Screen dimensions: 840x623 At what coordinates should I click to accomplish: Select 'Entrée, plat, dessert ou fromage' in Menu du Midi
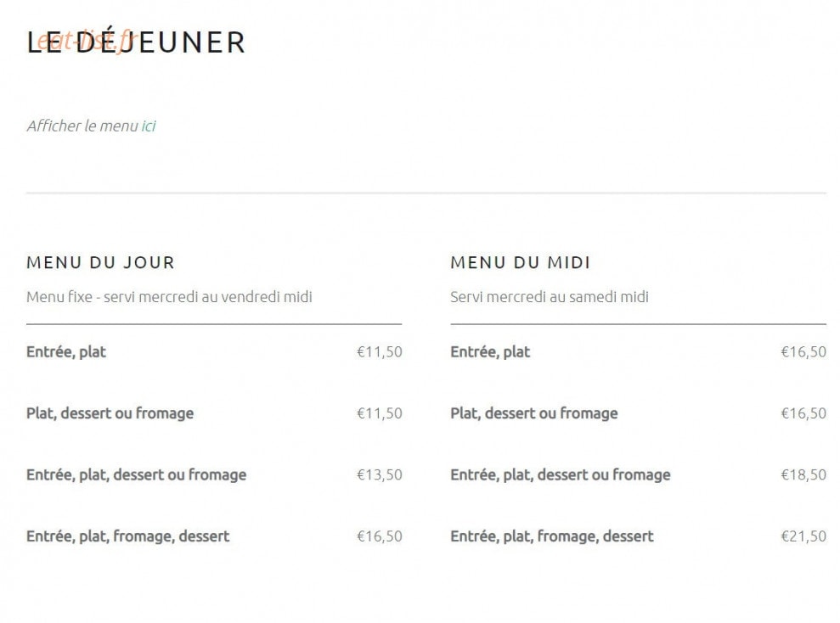point(561,474)
